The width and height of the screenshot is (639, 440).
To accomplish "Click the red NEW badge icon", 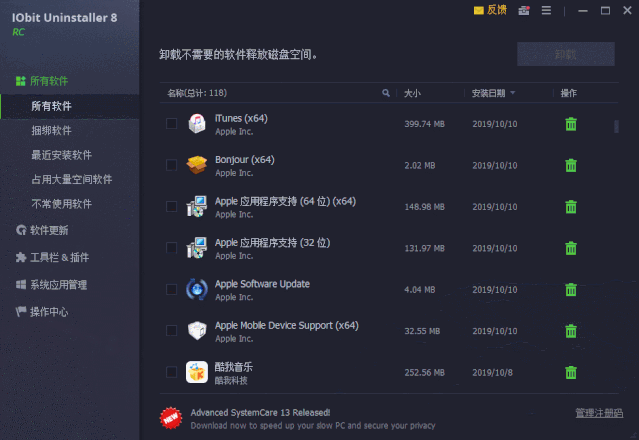I will coord(171,418).
